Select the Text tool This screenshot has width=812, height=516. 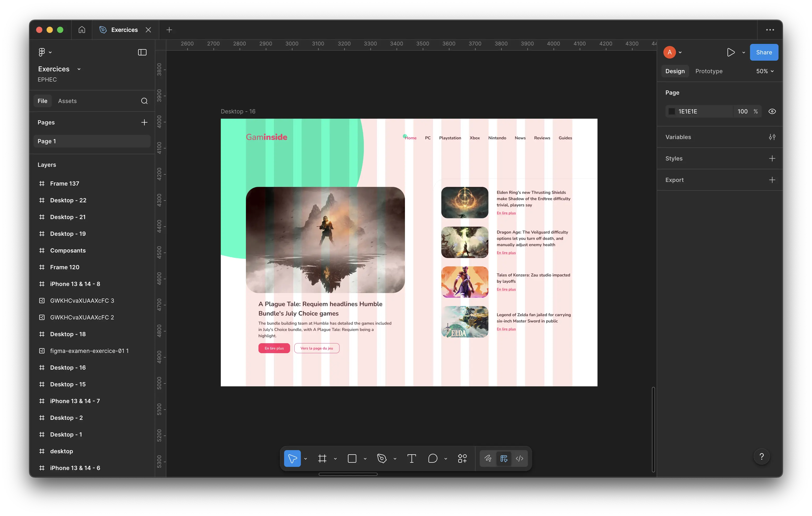[x=411, y=458]
